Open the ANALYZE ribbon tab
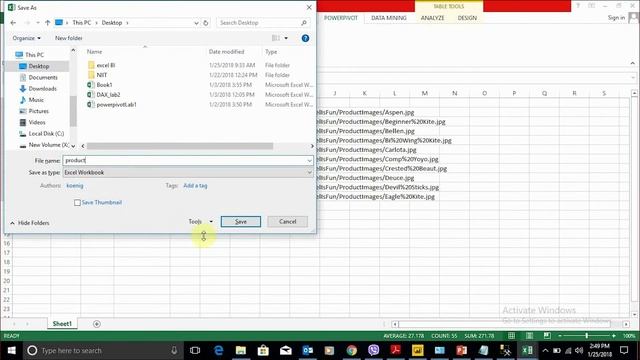The image size is (640, 360). click(432, 18)
